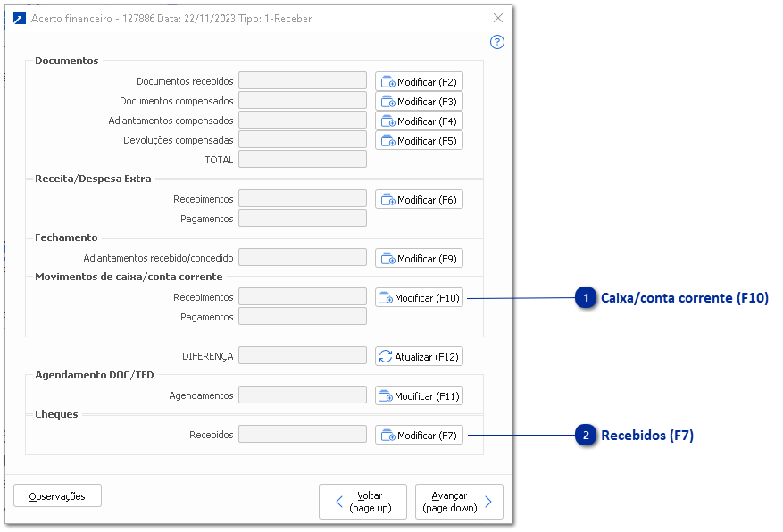
Task: Click the blue help question mark icon
Action: 497,42
